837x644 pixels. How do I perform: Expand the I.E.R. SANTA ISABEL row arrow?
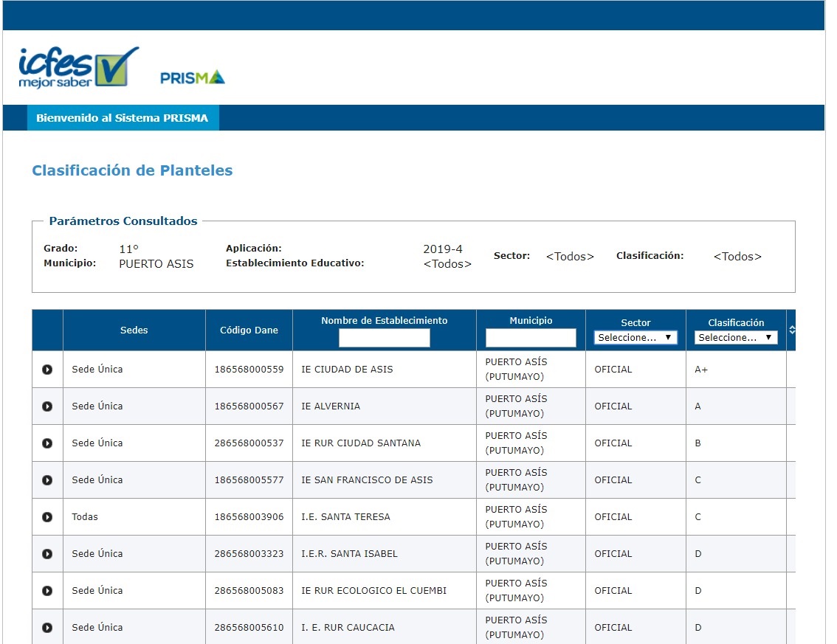(x=47, y=554)
